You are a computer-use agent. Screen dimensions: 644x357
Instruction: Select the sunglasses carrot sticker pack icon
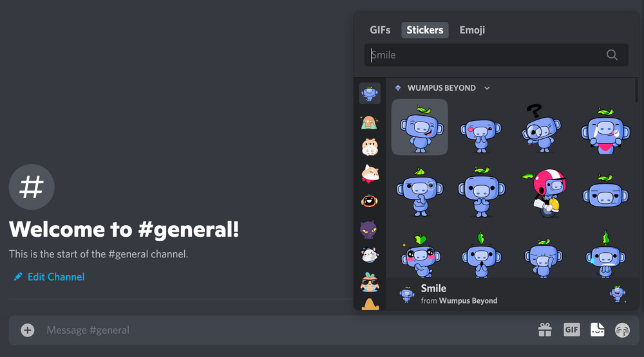[370, 283]
